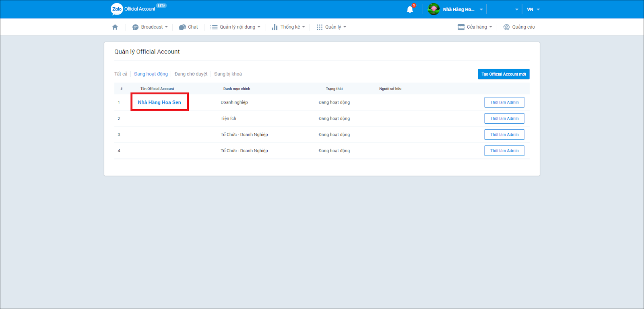Select the Đang hoạt động filter tab
This screenshot has height=309, width=644.
(151, 74)
